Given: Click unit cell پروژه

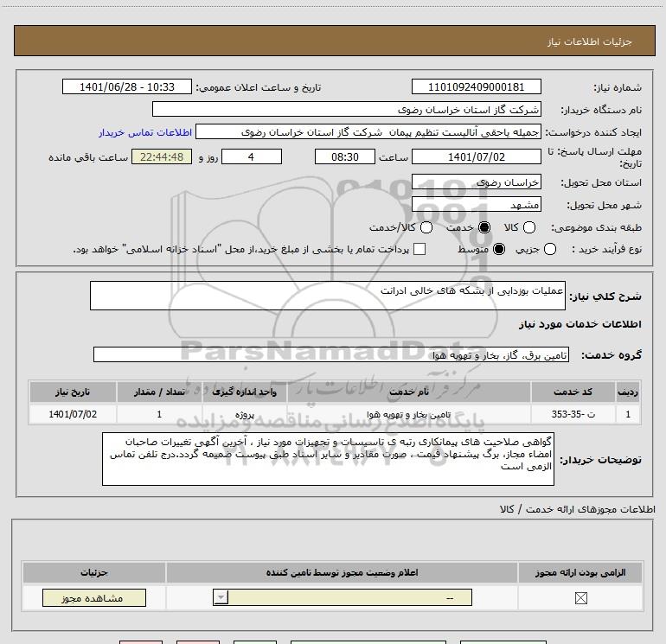Looking at the screenshot, I should click(x=244, y=414).
